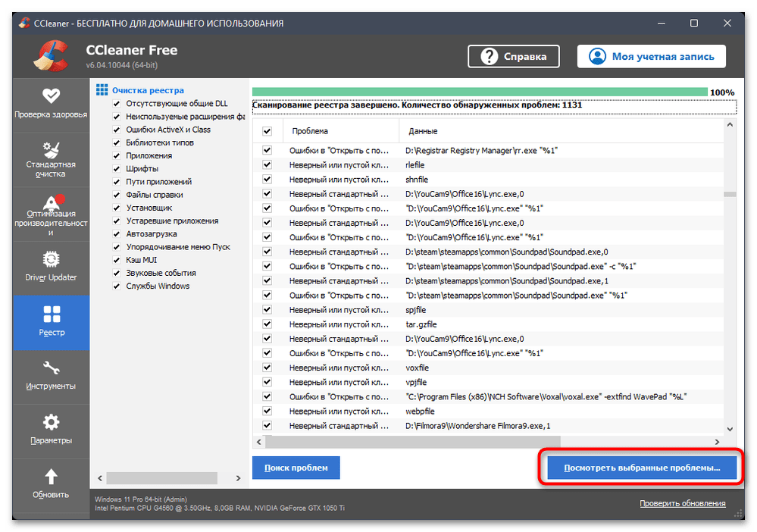The image size is (757, 532).
Task: Click the results vertical scrollbar thumb
Action: point(730,194)
